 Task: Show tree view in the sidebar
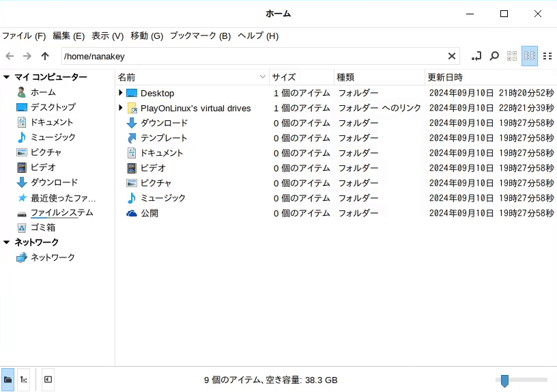pos(24,380)
